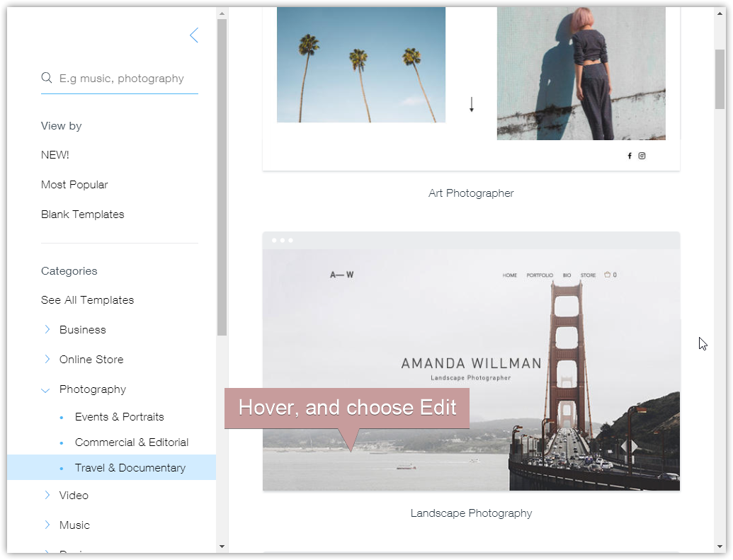733x560 pixels.
Task: Click the sidebar scrollbar thumb
Action: [222, 177]
